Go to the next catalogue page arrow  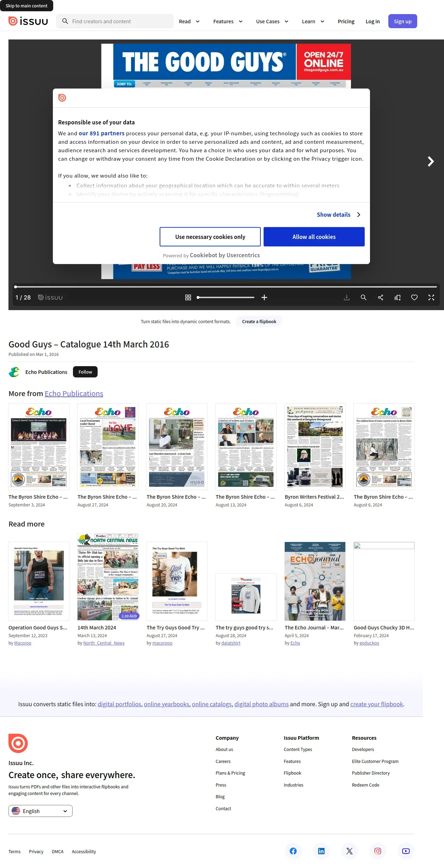pos(431,161)
